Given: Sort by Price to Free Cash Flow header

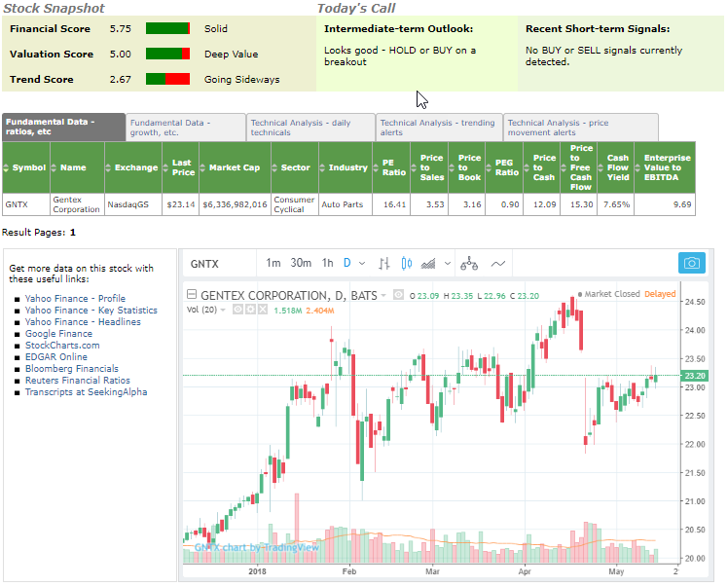Looking at the screenshot, I should coord(578,167).
